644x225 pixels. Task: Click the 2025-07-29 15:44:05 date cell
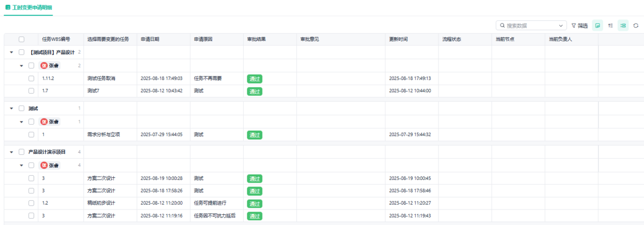(x=162, y=134)
